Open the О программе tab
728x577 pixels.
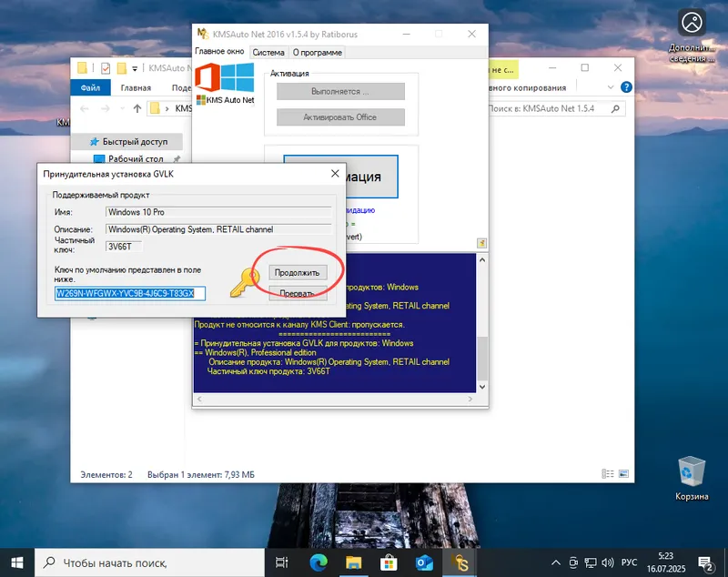pyautogui.click(x=317, y=52)
